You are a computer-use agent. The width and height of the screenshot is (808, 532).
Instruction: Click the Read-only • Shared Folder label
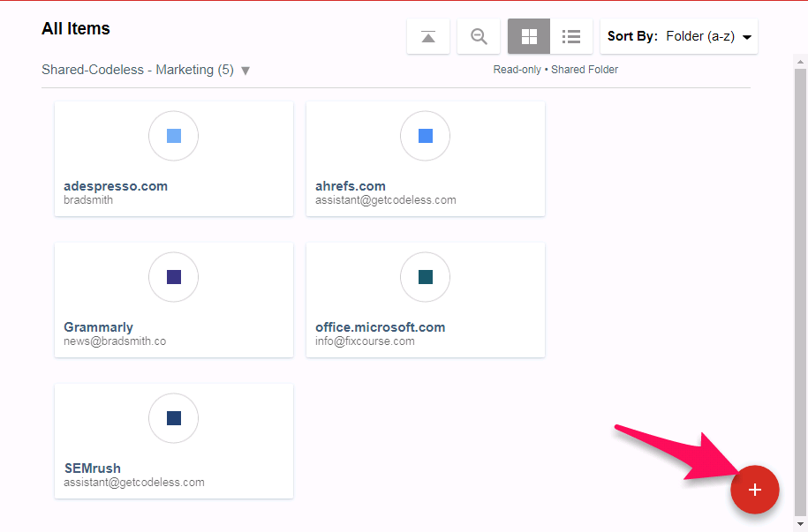pos(555,70)
